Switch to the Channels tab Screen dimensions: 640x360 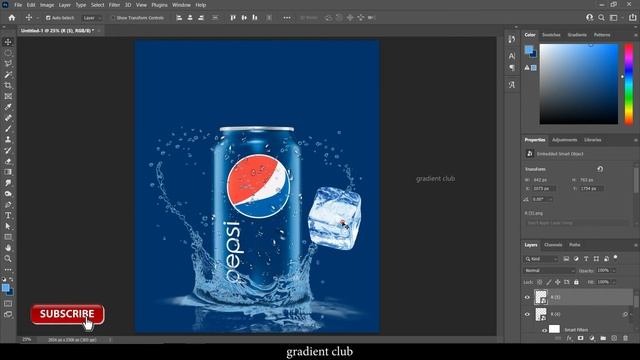point(553,245)
